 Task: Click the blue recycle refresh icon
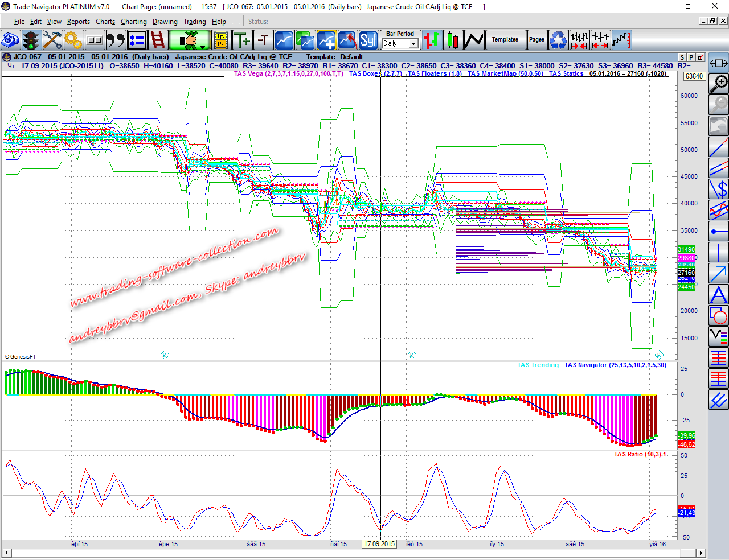(559, 40)
